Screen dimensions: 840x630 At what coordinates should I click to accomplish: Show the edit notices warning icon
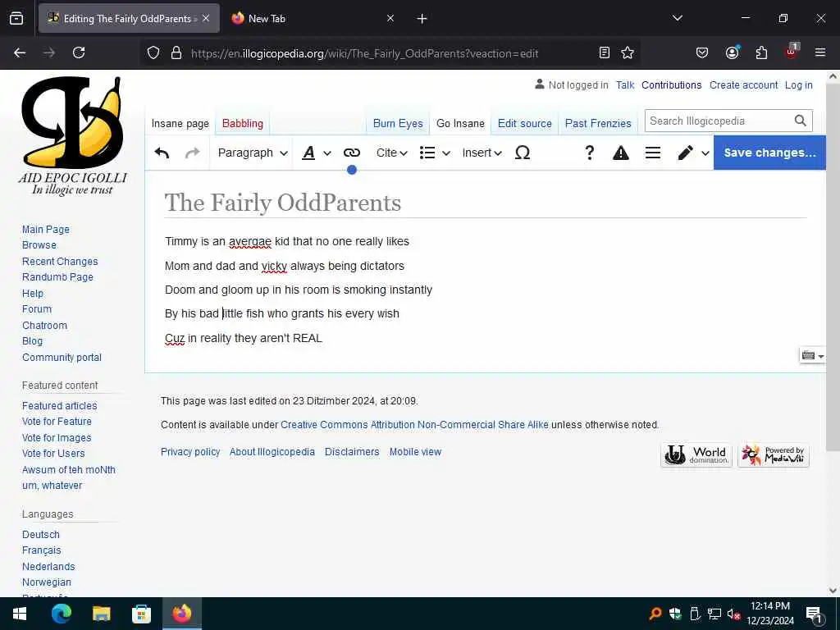pos(620,153)
